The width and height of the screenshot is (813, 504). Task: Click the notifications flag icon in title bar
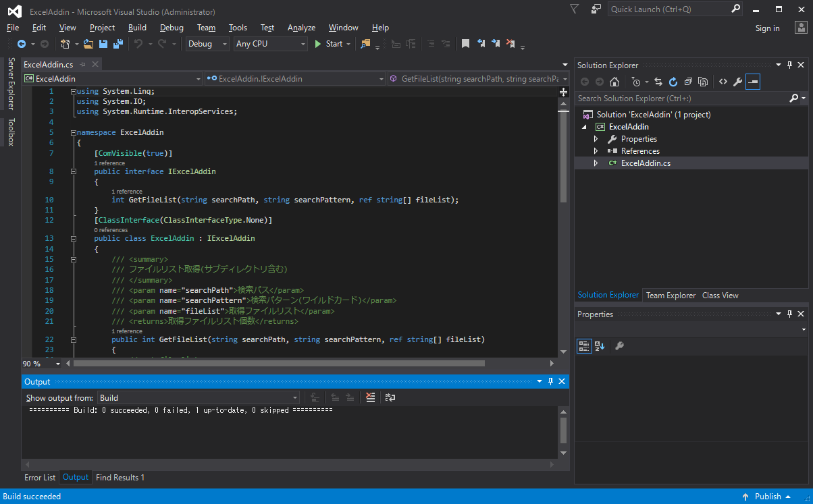(574, 9)
